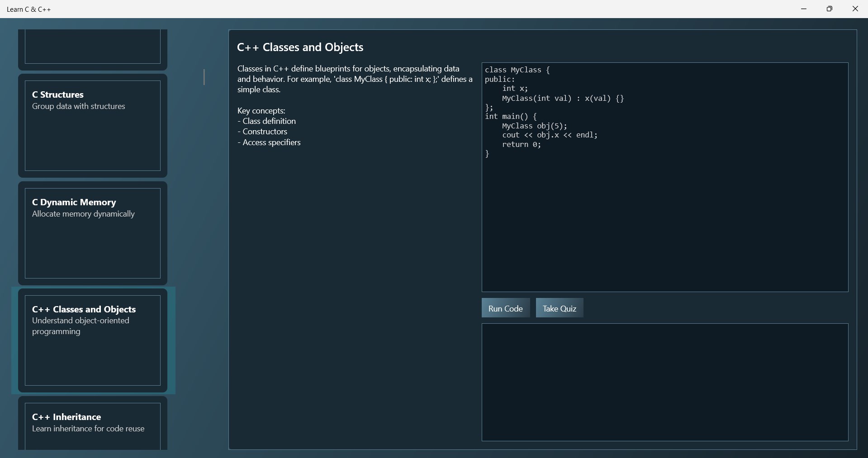
Task: Click the Run Code button
Action: click(x=505, y=308)
